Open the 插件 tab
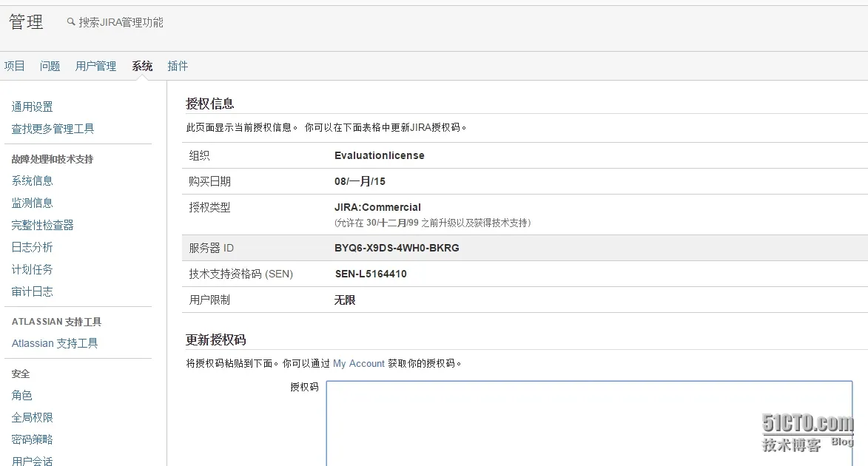868x466 pixels. (178, 66)
